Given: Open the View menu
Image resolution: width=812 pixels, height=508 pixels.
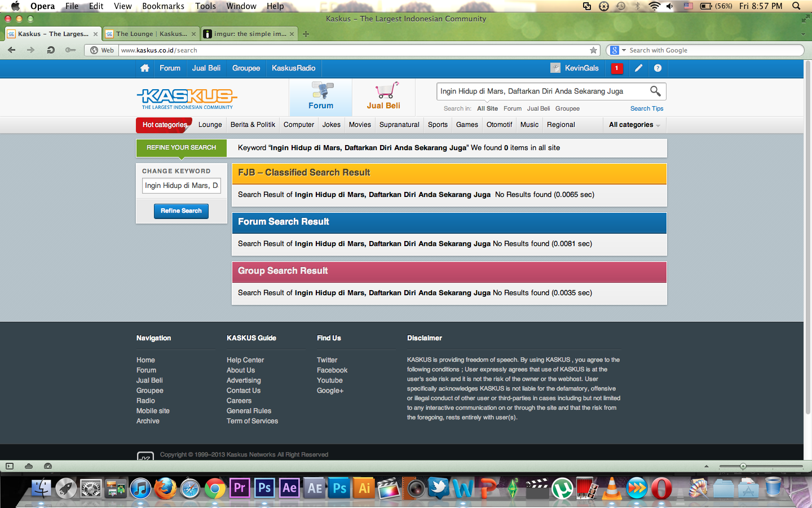Looking at the screenshot, I should (122, 6).
